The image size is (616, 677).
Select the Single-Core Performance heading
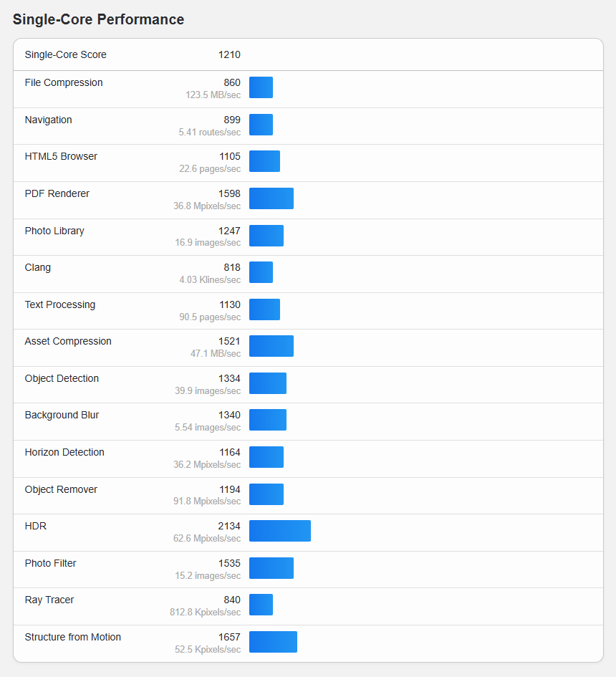point(98,19)
